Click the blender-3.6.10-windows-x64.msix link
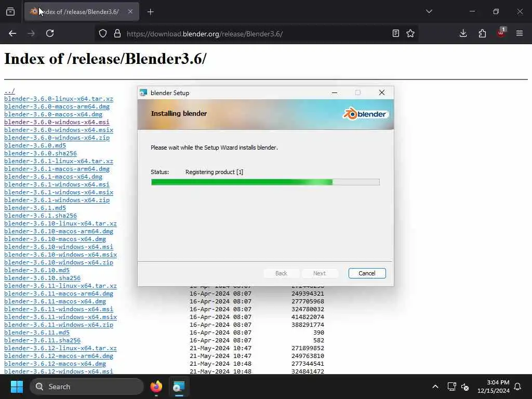This screenshot has height=399, width=532. tap(60, 255)
